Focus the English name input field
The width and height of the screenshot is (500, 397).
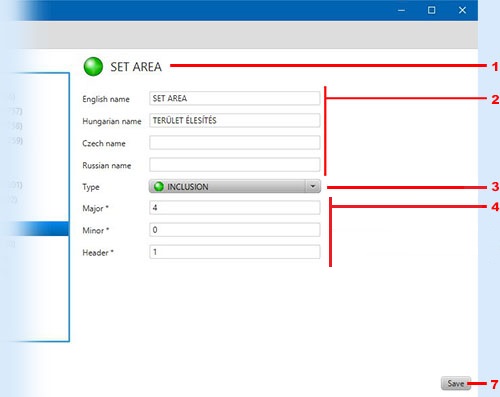tap(235, 98)
